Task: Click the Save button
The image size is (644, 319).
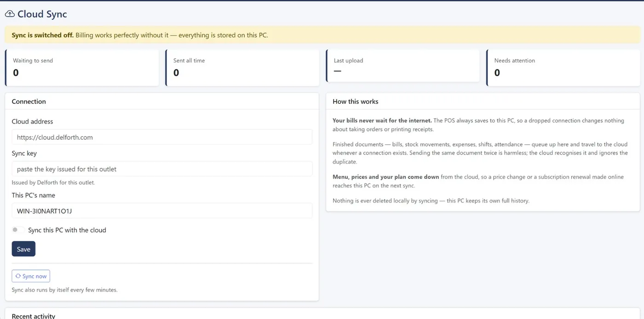Action: pos(23,249)
